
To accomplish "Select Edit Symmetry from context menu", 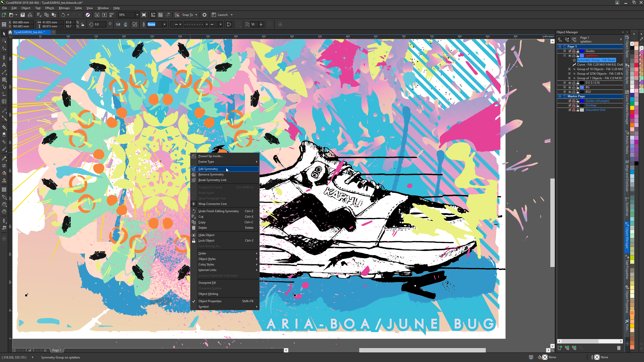I will pos(208,168).
